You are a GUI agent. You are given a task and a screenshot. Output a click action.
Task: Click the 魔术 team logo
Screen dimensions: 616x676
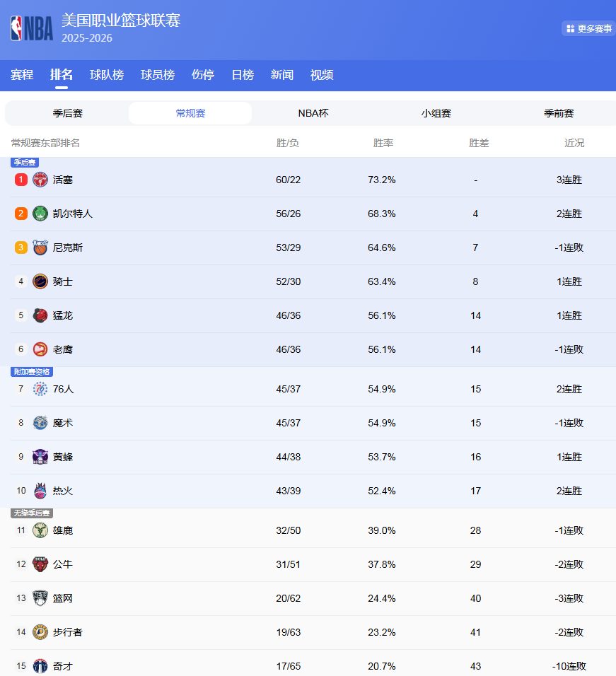[x=40, y=423]
